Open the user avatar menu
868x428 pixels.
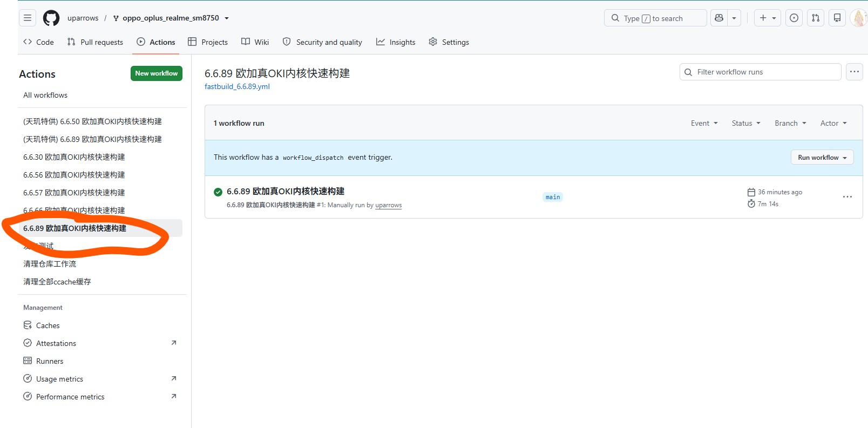(x=859, y=18)
